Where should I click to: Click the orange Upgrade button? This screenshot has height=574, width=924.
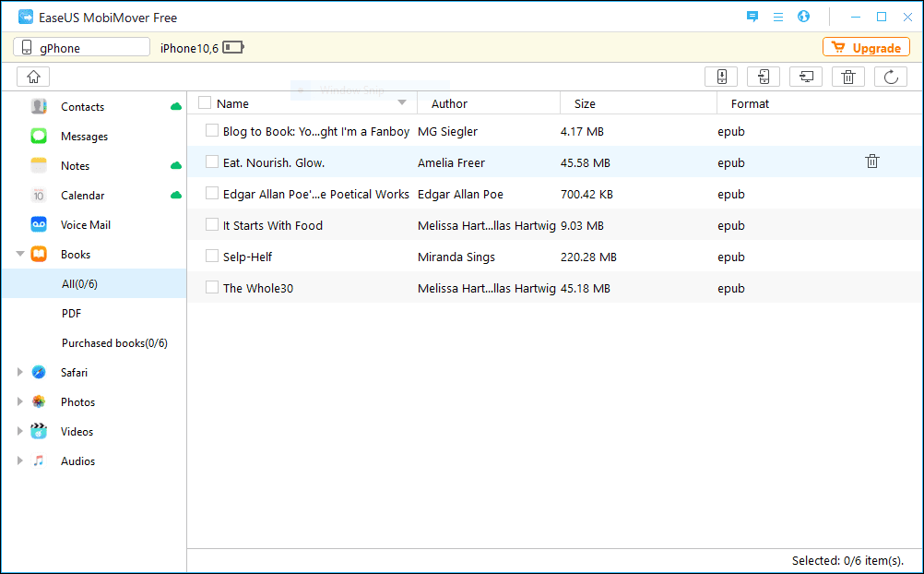tap(866, 48)
